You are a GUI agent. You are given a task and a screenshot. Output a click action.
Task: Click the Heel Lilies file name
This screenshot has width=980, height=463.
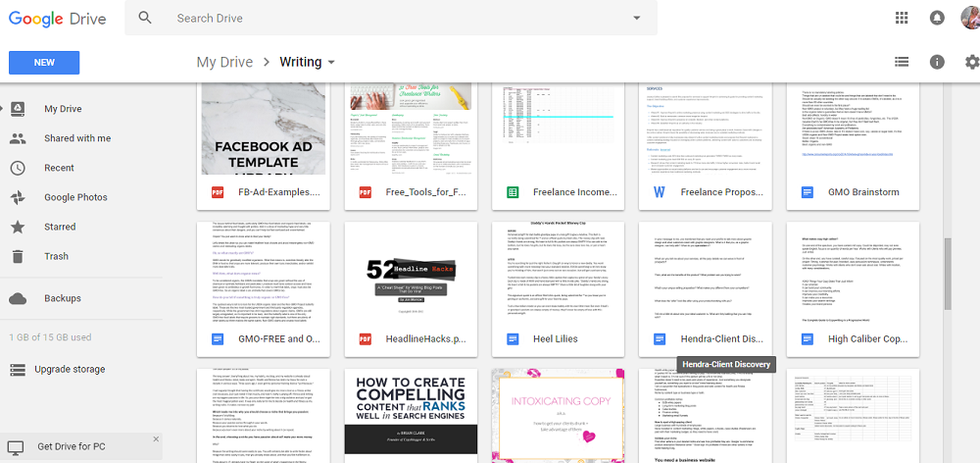tap(555, 339)
